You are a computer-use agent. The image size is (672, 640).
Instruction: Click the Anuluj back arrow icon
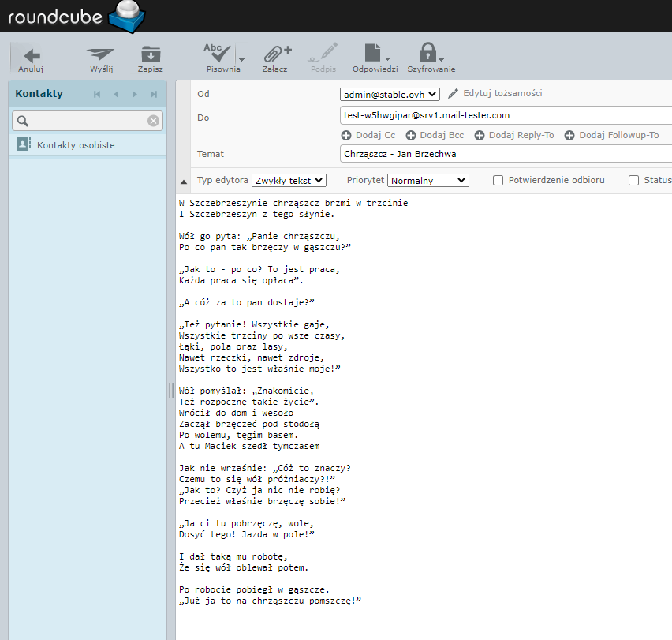tap(31, 56)
